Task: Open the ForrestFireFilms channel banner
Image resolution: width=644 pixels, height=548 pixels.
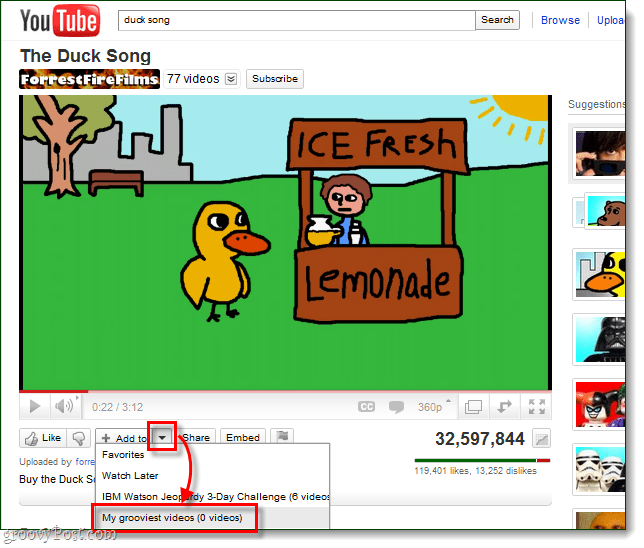Action: click(x=90, y=79)
